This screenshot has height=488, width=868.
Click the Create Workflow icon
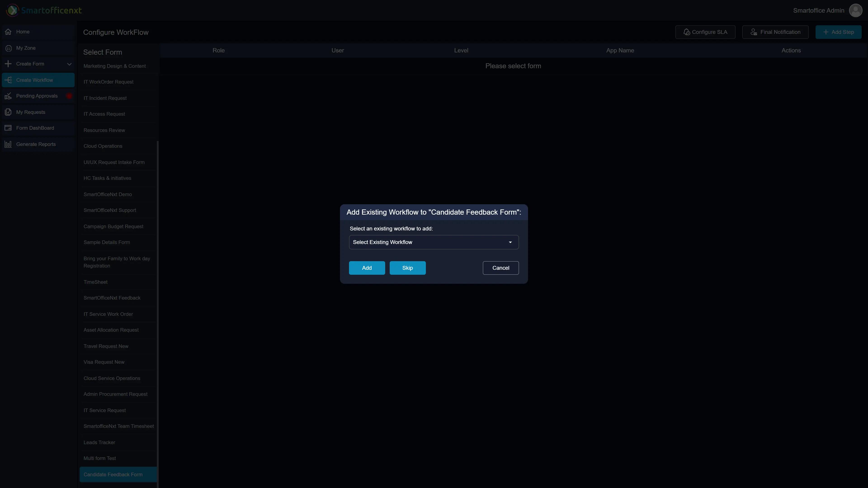point(8,80)
